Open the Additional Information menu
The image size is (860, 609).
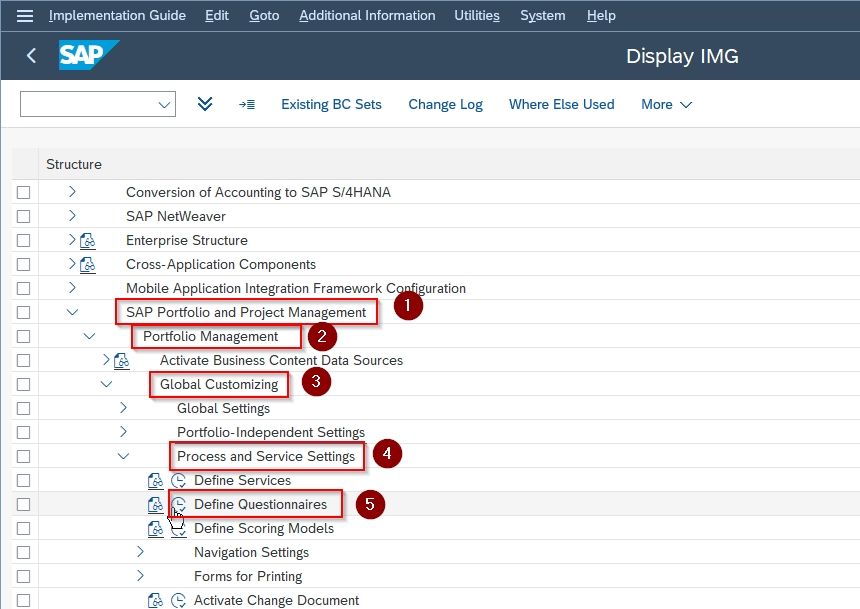pyautogui.click(x=367, y=15)
